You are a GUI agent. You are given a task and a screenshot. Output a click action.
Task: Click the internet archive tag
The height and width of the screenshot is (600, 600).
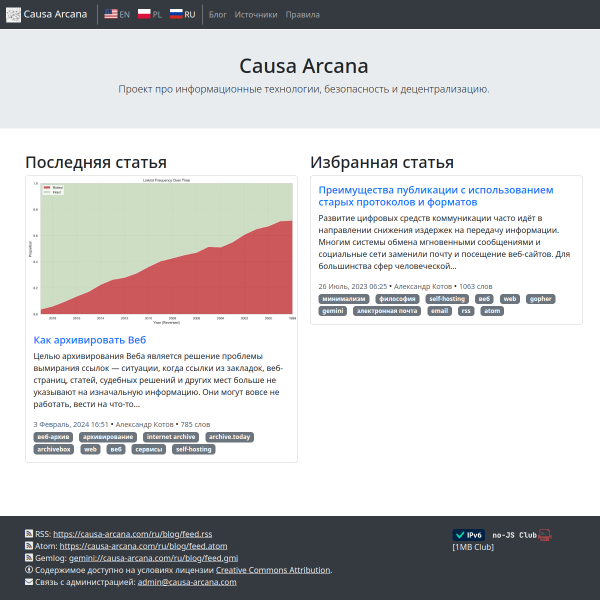click(x=171, y=437)
